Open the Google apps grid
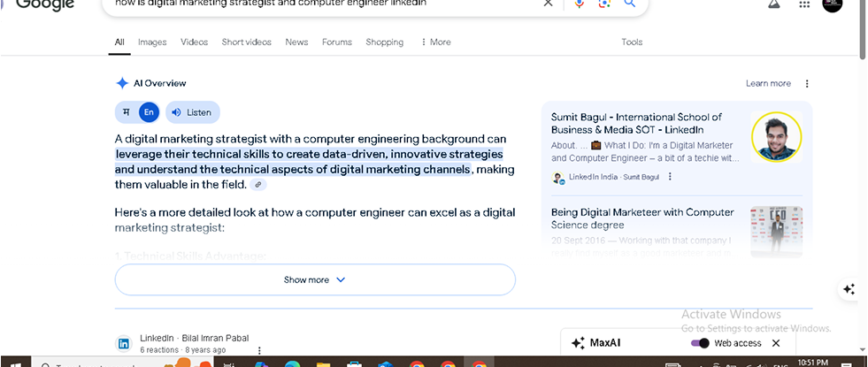Viewport: 868px width, 367px height. coord(804,4)
